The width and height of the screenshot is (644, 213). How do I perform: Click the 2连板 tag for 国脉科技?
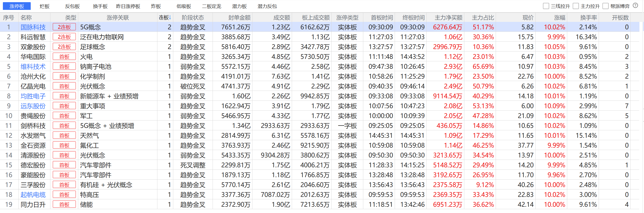click(64, 27)
